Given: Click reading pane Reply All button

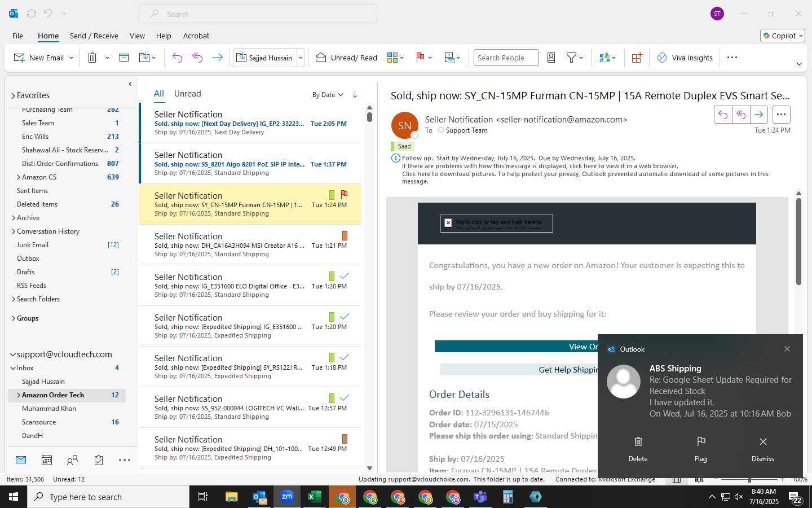Looking at the screenshot, I should 741,114.
